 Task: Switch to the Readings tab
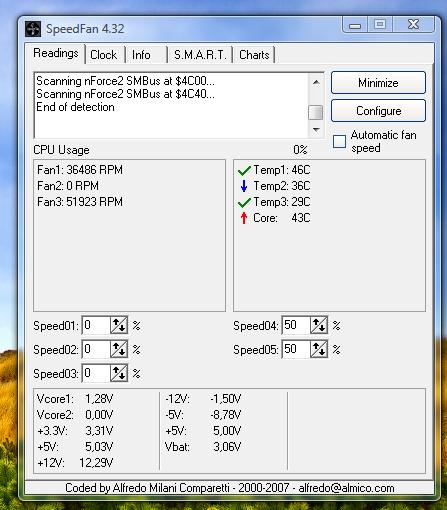point(56,53)
